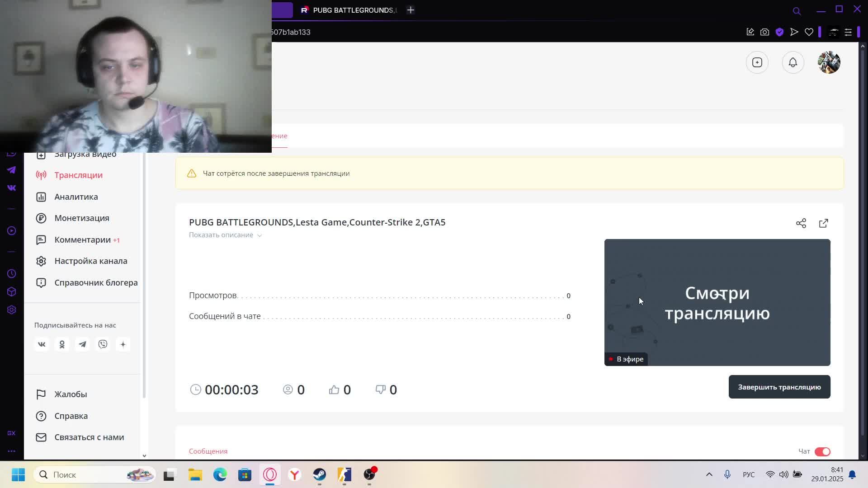
Task: Open the notifications bell
Action: [793, 62]
